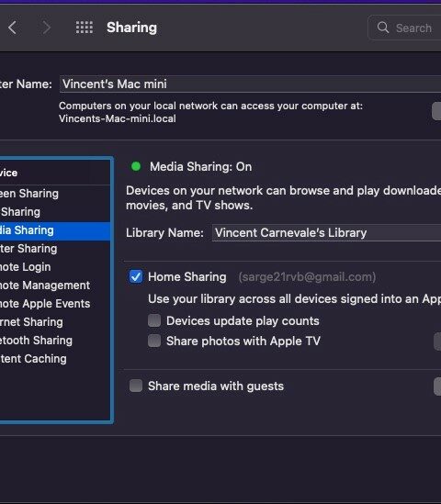Select Media Sharing in service list
This screenshot has height=504, width=441.
[x=55, y=230]
